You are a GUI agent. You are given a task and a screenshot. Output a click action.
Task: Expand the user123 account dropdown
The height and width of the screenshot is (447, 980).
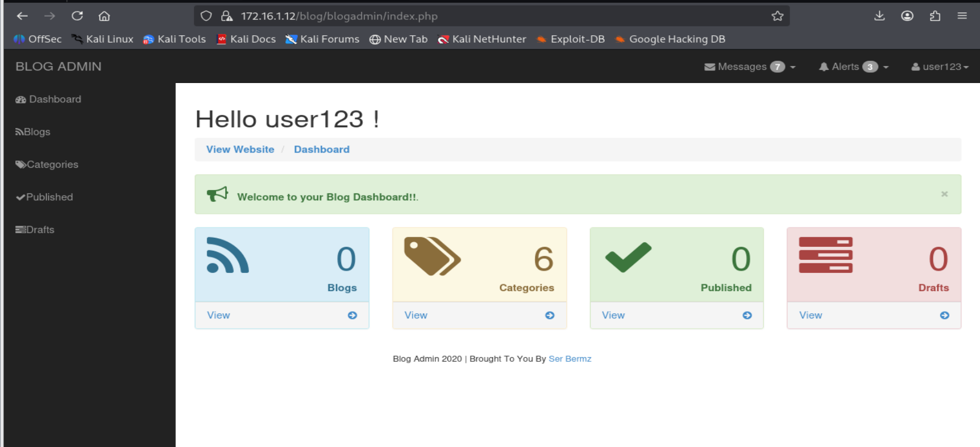940,67
